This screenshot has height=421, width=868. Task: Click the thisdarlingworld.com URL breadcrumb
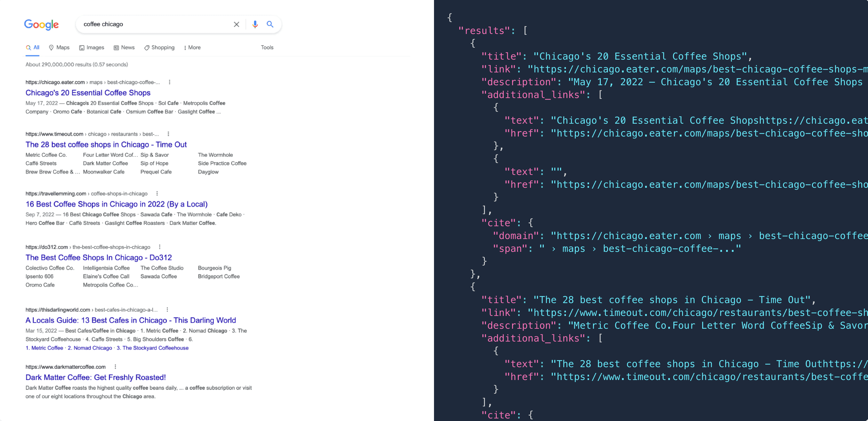coord(92,310)
